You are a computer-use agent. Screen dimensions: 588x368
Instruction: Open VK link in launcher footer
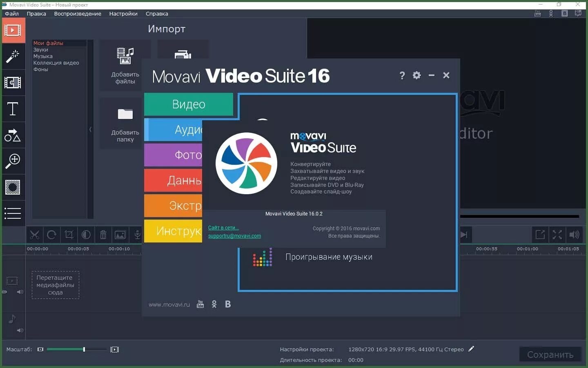coord(228,304)
